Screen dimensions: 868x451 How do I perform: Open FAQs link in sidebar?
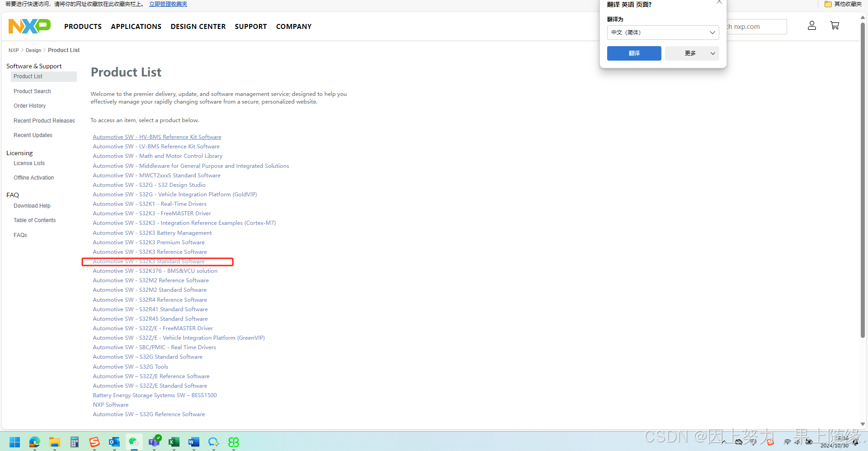tap(20, 235)
